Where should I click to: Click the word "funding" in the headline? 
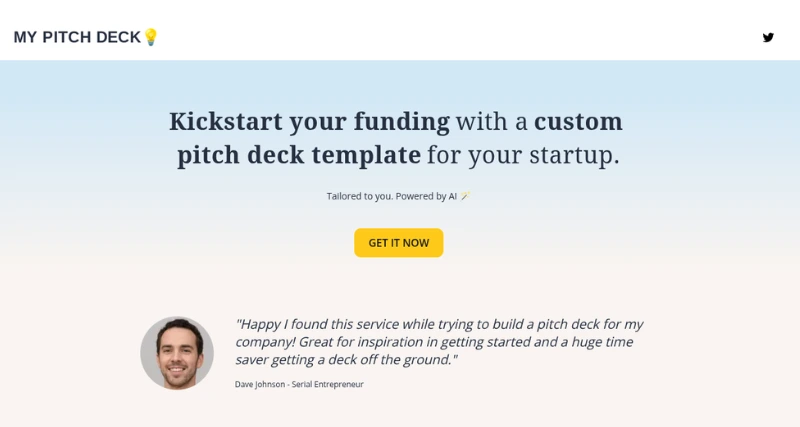click(x=402, y=121)
